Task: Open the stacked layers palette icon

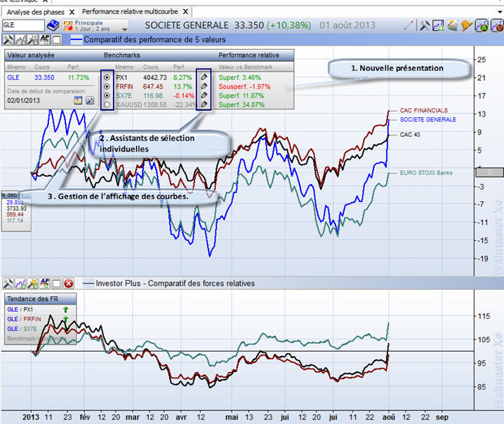Action: (x=452, y=25)
